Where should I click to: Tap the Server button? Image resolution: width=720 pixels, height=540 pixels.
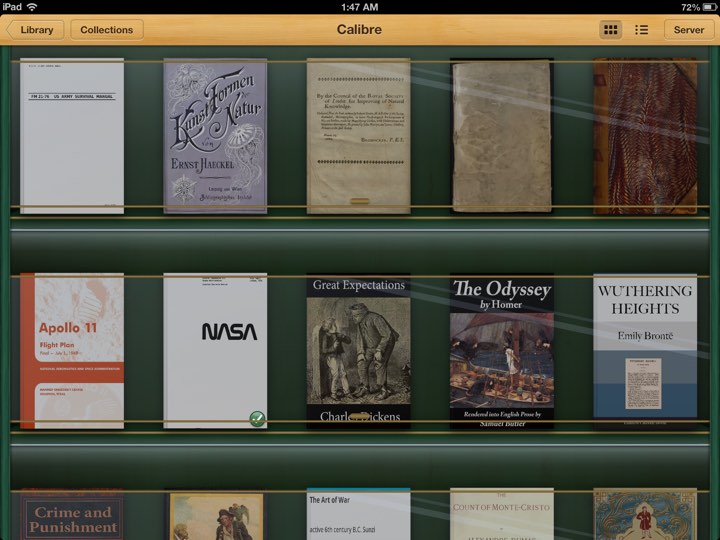(x=688, y=30)
